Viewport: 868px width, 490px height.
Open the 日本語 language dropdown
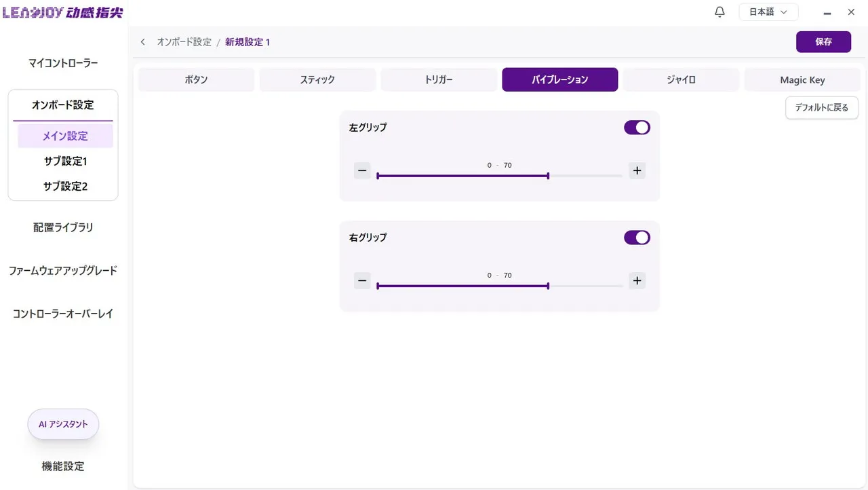pos(768,12)
